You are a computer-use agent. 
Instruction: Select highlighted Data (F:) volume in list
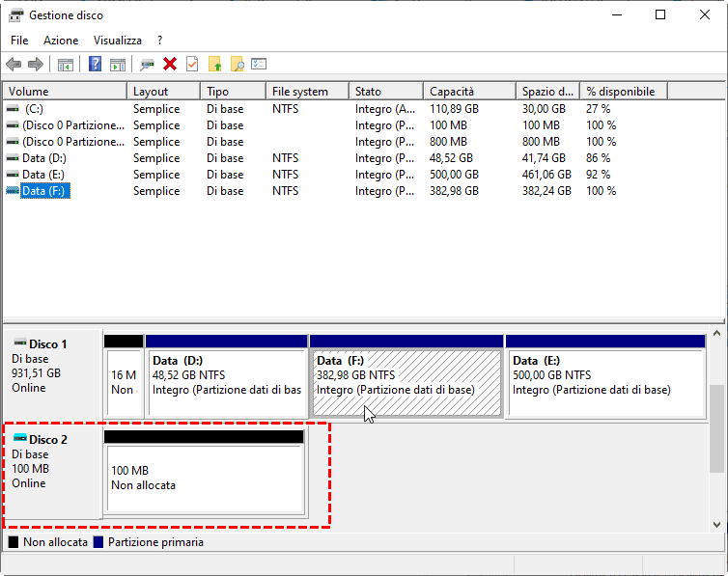[x=45, y=191]
